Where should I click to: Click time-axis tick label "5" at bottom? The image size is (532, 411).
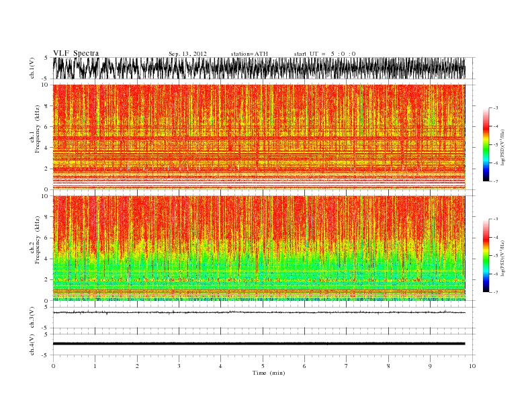tap(263, 366)
